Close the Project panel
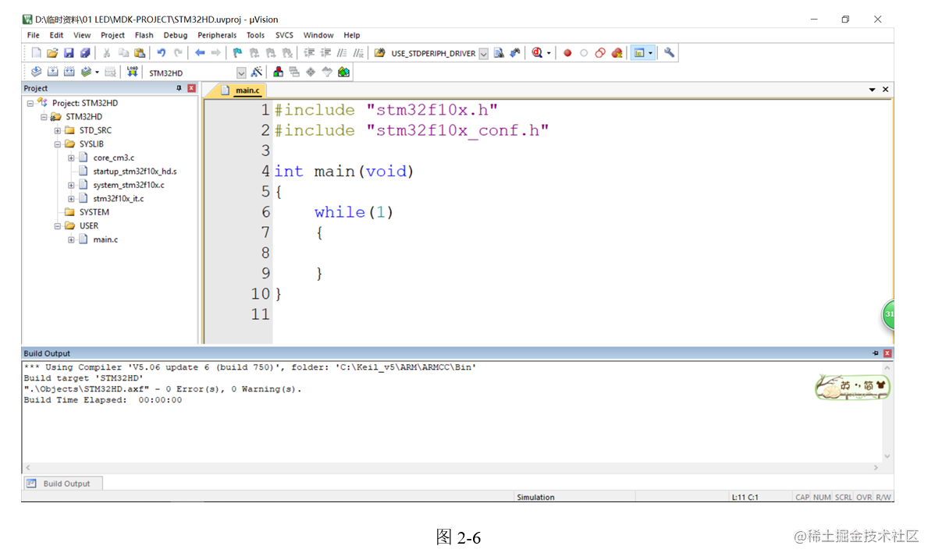935x560 pixels. tap(191, 88)
